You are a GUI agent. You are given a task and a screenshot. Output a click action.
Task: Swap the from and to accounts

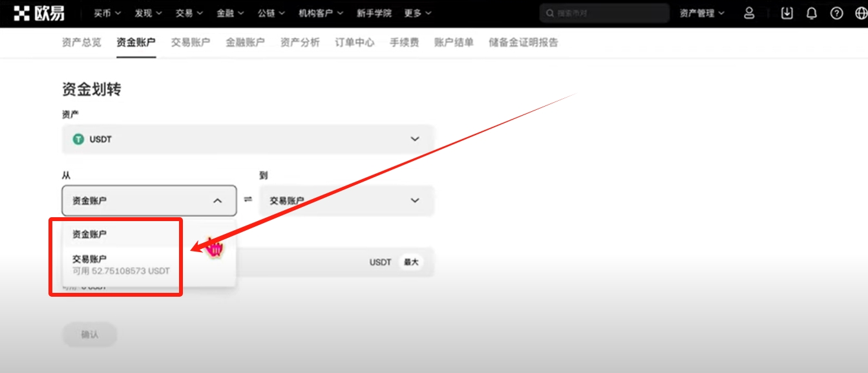coord(248,200)
